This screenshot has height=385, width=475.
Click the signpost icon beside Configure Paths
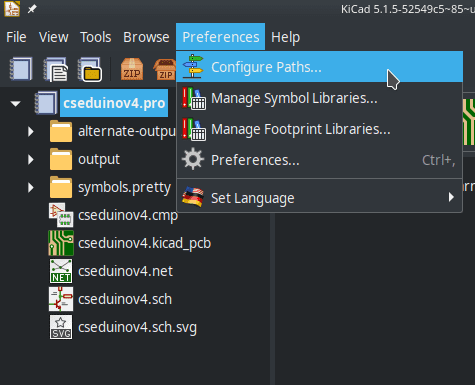[193, 66]
